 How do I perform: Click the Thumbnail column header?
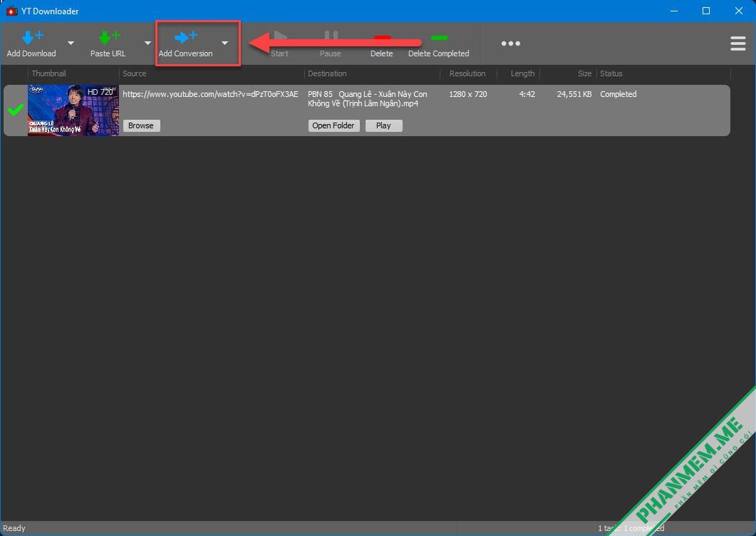tap(48, 73)
